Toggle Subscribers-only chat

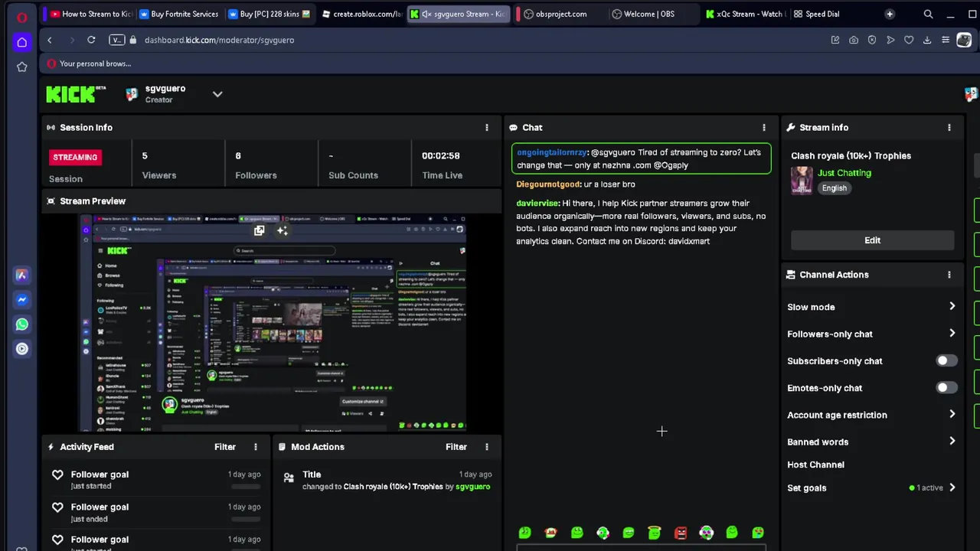[x=946, y=361]
